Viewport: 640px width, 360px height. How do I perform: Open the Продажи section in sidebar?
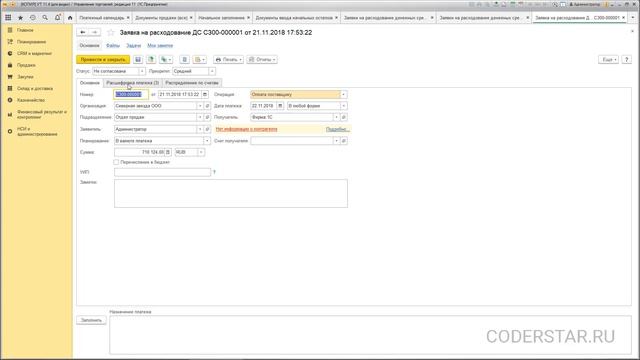[x=26, y=65]
